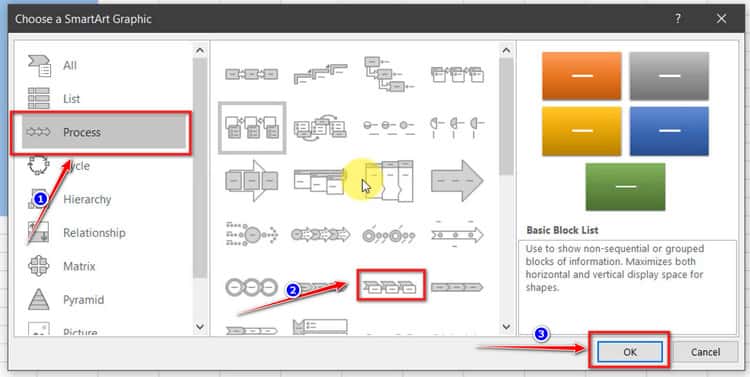Select the Step Up Process layout

320,73
